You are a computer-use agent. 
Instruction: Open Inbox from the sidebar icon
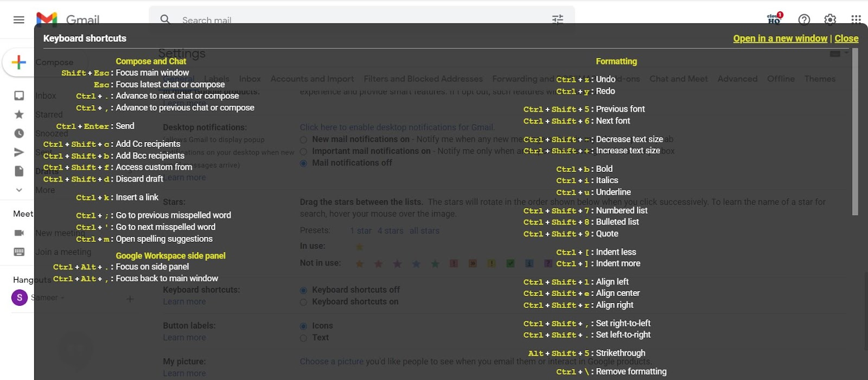[19, 95]
